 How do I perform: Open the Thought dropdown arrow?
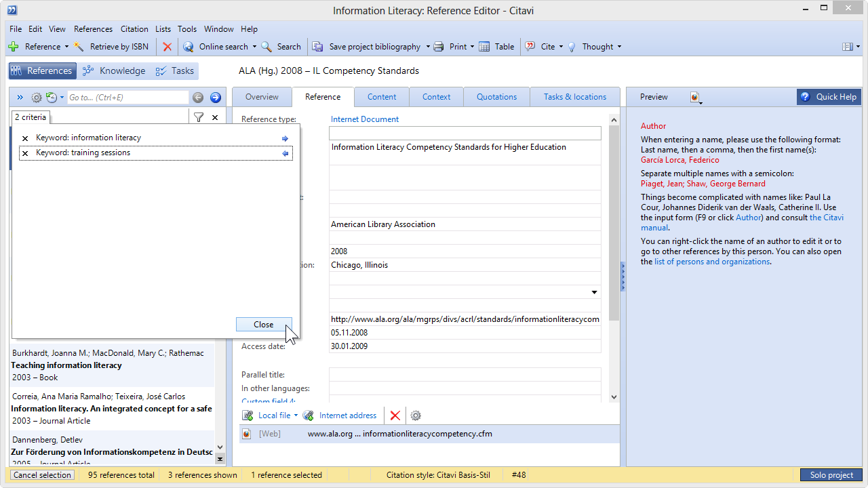(x=619, y=47)
